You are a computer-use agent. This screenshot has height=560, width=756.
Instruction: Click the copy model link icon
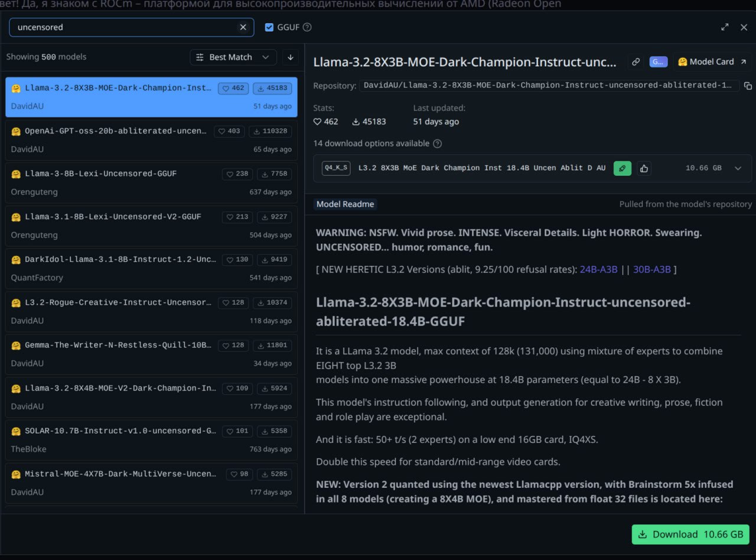point(636,61)
